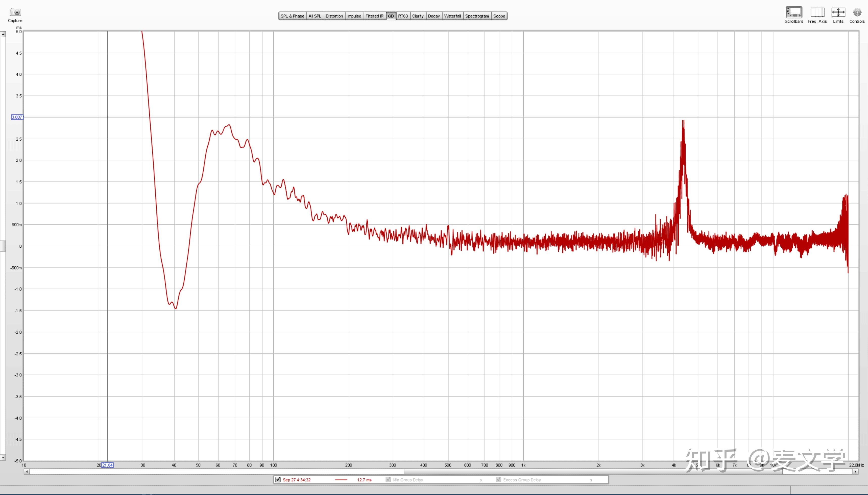Show the Waterfall tab
Image resolution: width=868 pixels, height=495 pixels.
click(x=452, y=16)
